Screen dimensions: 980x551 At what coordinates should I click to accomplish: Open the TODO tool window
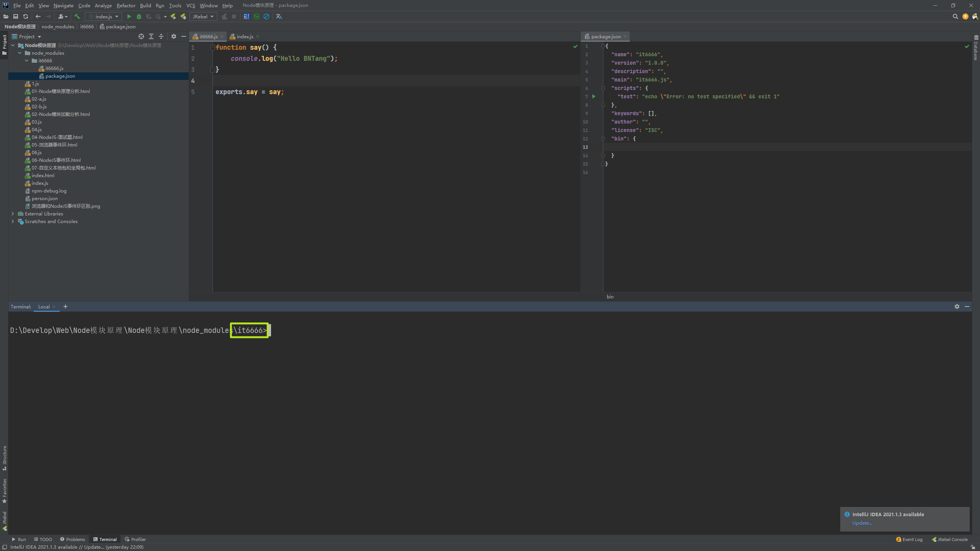coord(43,539)
